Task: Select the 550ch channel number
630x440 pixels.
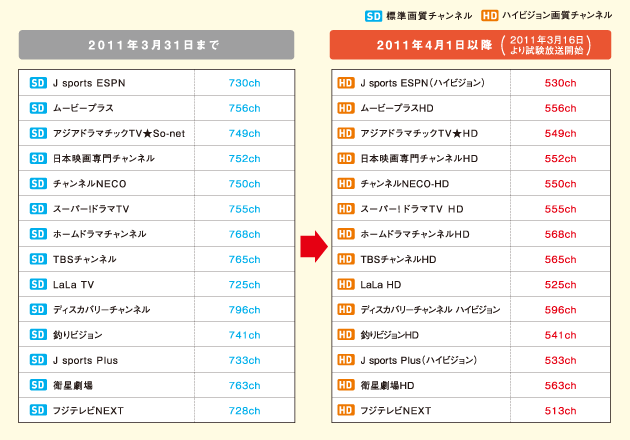Action: tap(560, 184)
